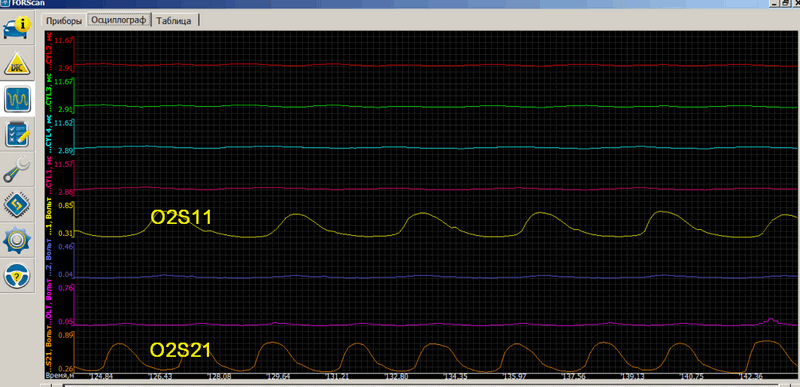The height and width of the screenshot is (387, 800).
Task: Click the O2S21 label on orange trace
Action: (x=181, y=350)
